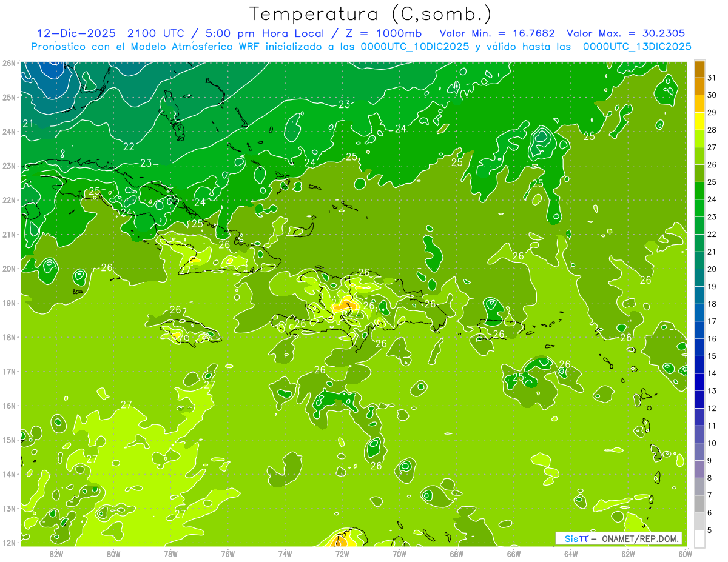Click the '23N' latitude axis label
728x562 pixels.
(x=8, y=166)
